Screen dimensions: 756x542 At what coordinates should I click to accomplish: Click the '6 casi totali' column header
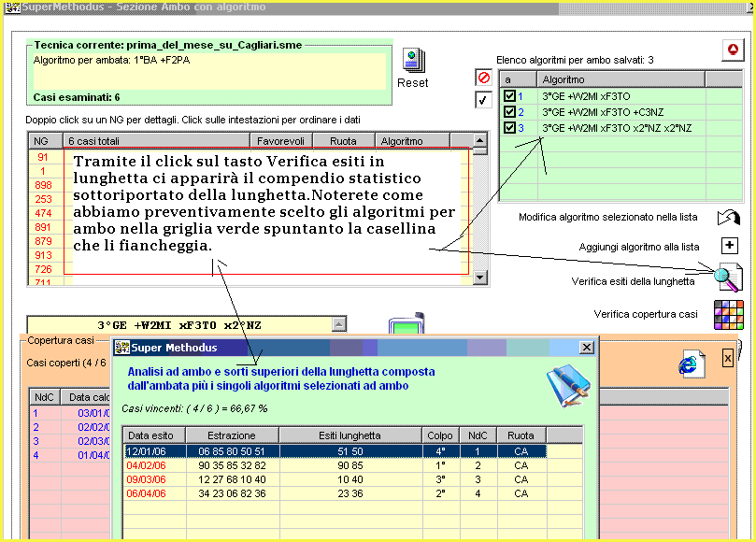[157, 141]
